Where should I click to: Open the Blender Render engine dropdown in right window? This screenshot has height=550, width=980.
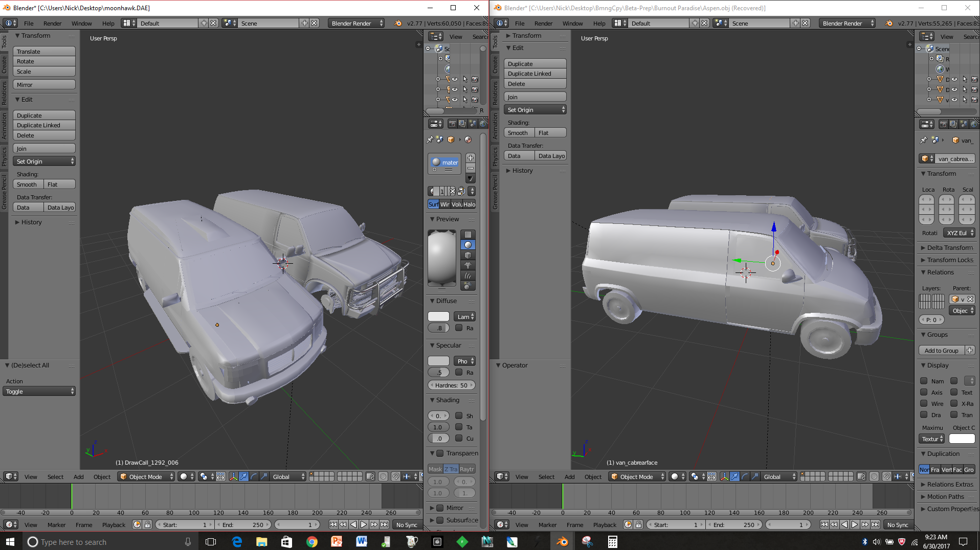click(847, 23)
